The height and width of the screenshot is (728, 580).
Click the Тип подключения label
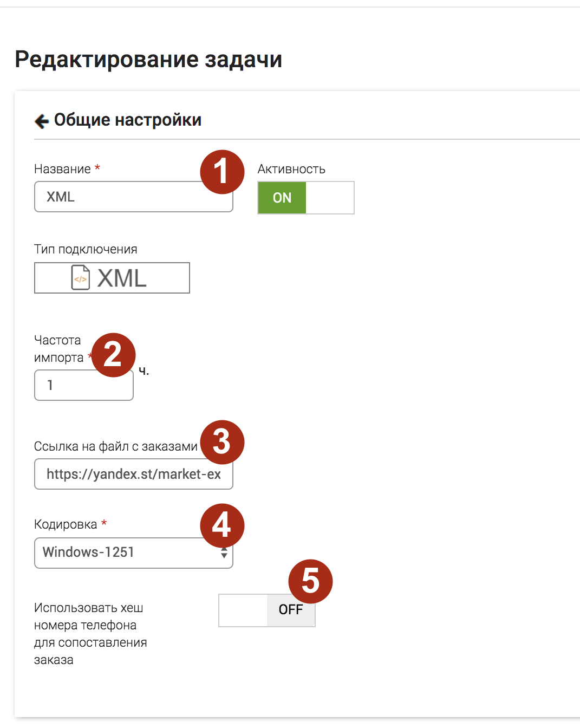[x=86, y=249]
